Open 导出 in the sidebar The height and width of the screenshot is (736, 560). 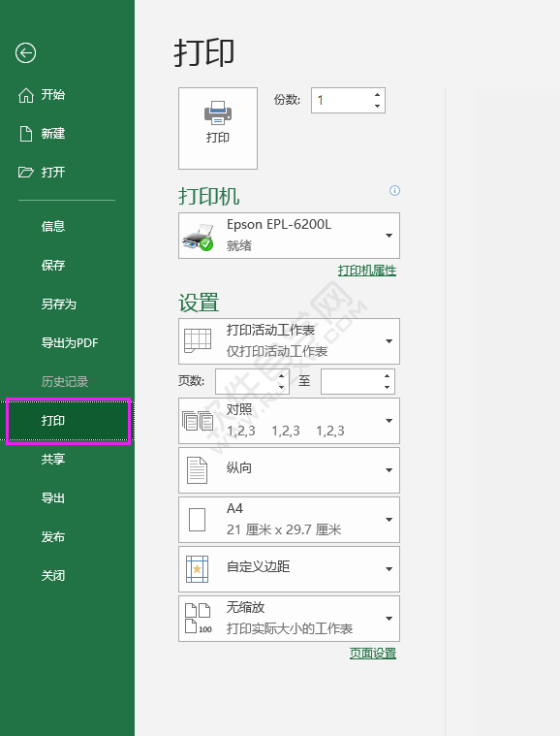click(x=53, y=498)
